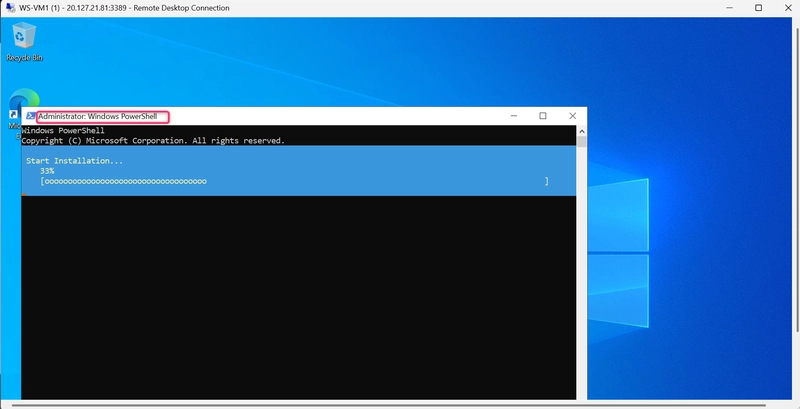Click the Microsoft Corporation copyright line

153,141
